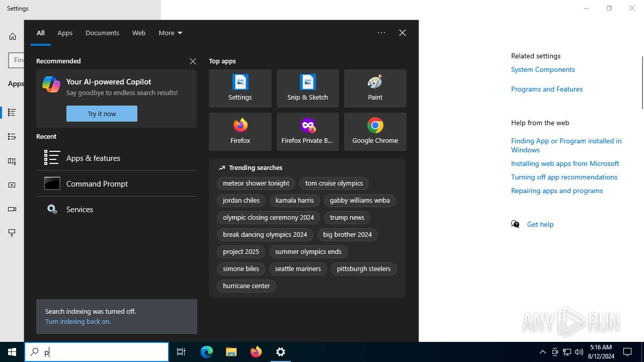The width and height of the screenshot is (644, 362).
Task: Open Programs and Features link
Action: pyautogui.click(x=547, y=89)
